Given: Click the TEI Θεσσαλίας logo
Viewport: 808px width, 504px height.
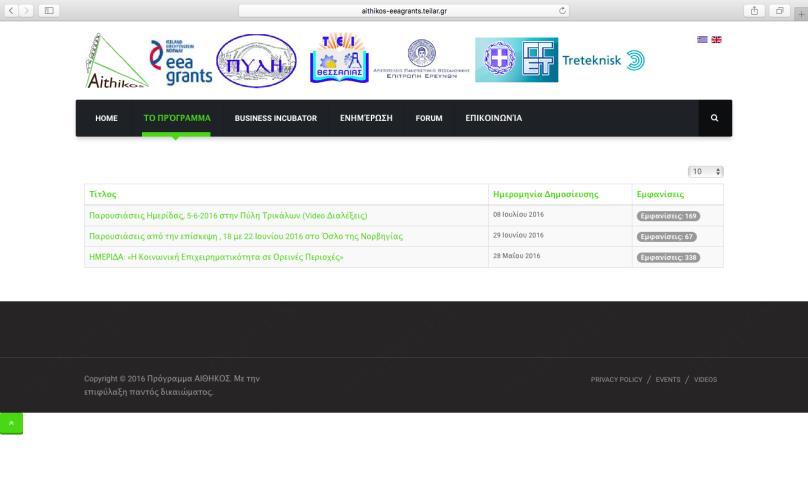Looking at the screenshot, I should [x=340, y=58].
